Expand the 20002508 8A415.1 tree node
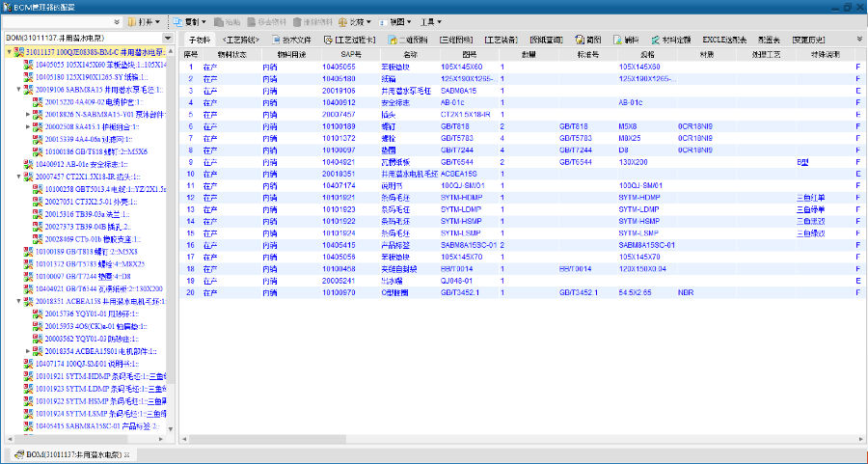 click(x=29, y=126)
